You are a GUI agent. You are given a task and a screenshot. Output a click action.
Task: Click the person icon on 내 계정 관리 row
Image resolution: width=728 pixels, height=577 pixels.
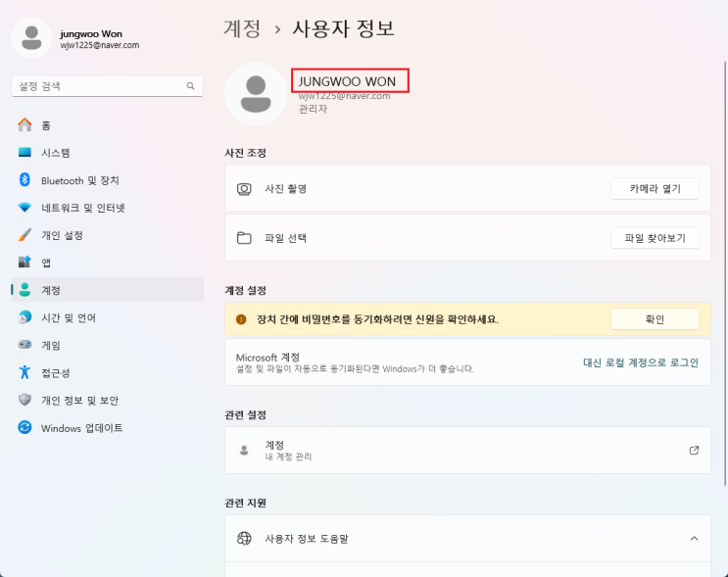coord(244,451)
